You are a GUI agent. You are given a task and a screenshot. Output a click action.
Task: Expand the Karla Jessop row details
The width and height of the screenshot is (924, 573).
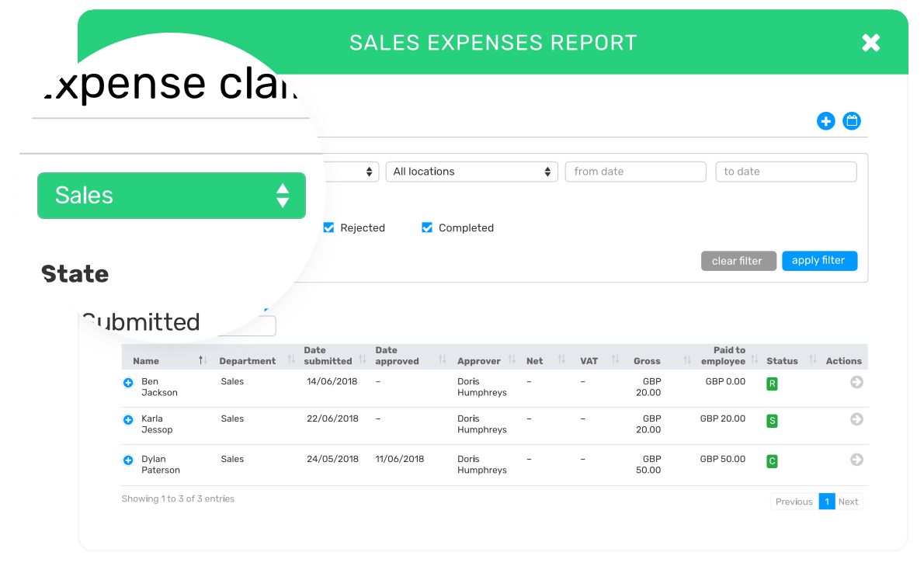click(128, 420)
